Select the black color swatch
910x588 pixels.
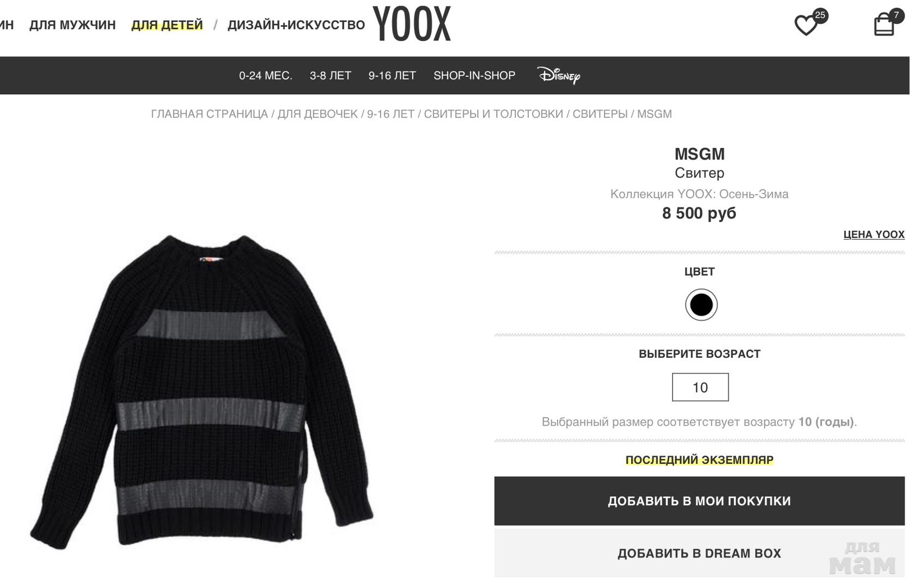pos(701,305)
